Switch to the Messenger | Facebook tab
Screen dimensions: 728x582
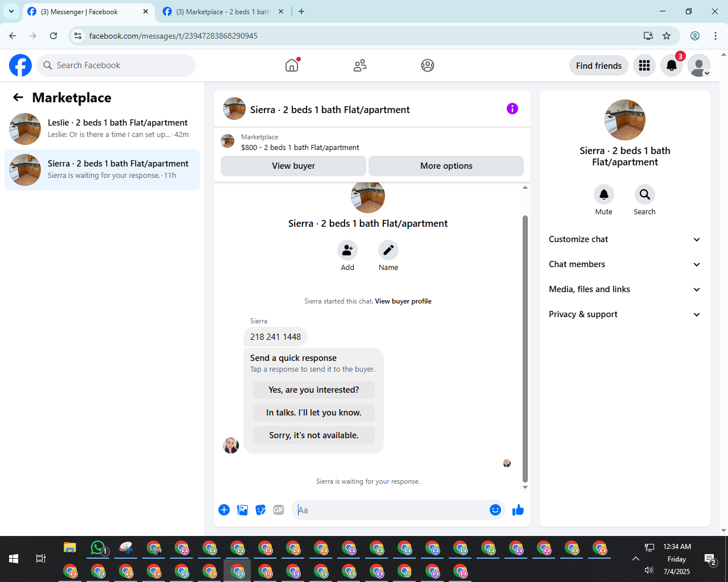point(88,11)
